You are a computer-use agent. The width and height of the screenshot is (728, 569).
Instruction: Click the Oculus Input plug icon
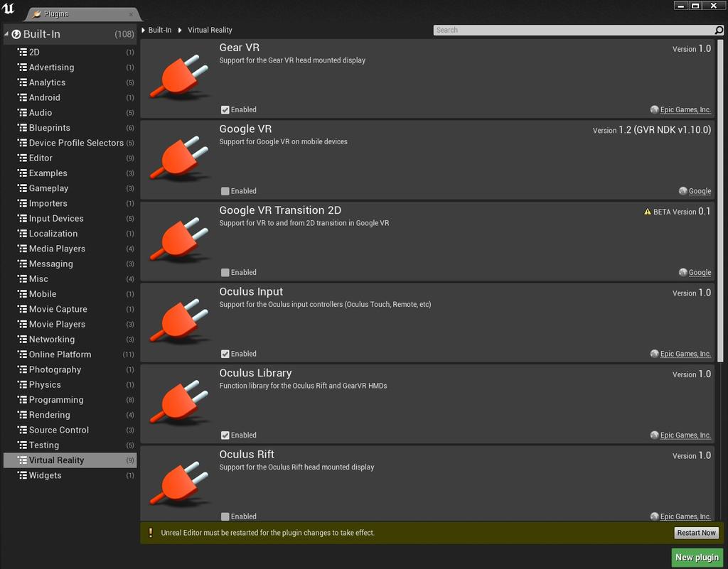coord(179,322)
